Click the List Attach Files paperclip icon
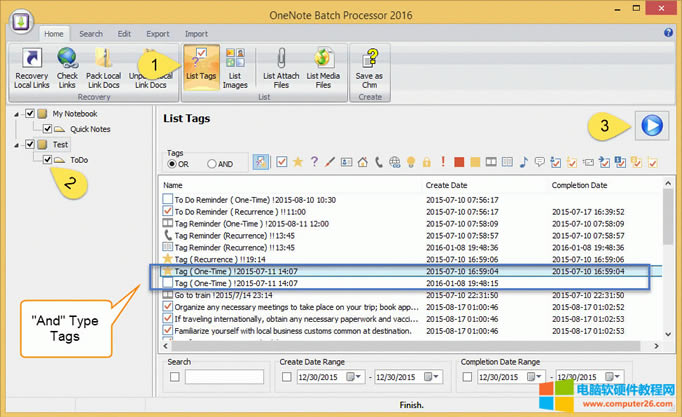 [x=281, y=70]
